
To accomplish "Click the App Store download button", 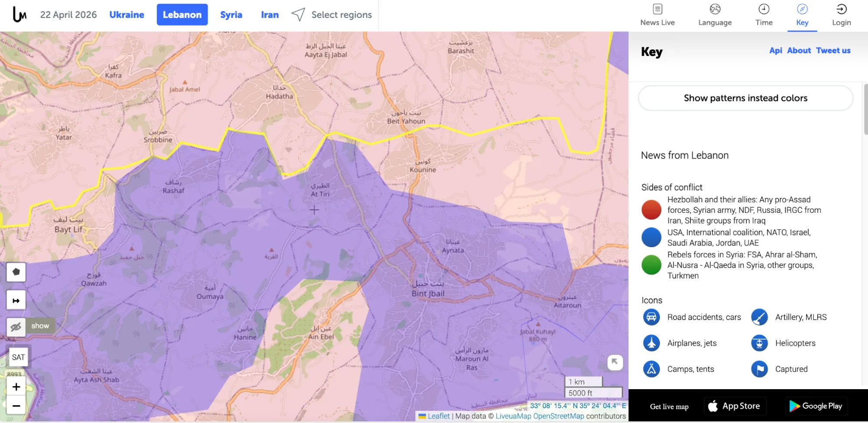I will coord(735,406).
